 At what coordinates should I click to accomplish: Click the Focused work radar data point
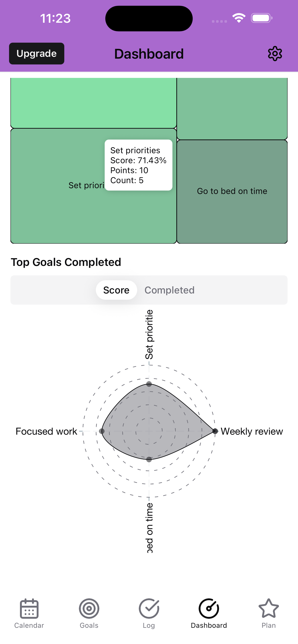point(102,431)
